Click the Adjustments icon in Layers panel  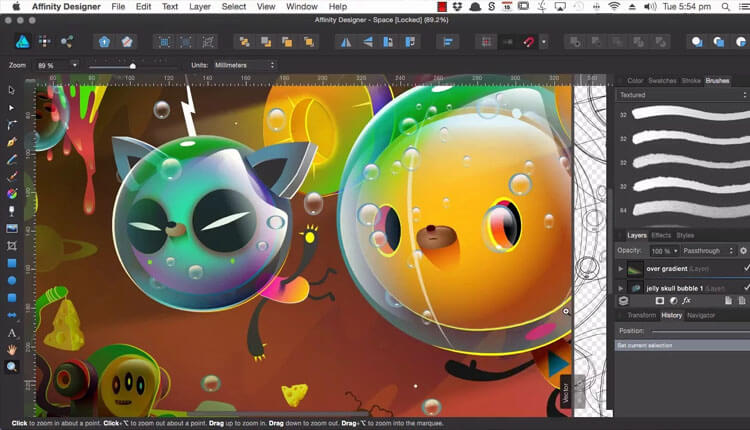[x=673, y=300]
